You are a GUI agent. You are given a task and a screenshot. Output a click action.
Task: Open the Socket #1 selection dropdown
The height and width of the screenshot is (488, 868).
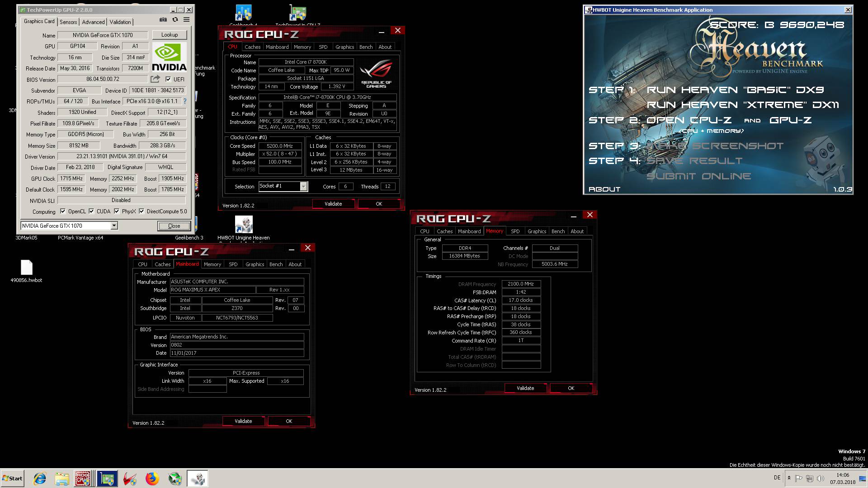pos(303,186)
